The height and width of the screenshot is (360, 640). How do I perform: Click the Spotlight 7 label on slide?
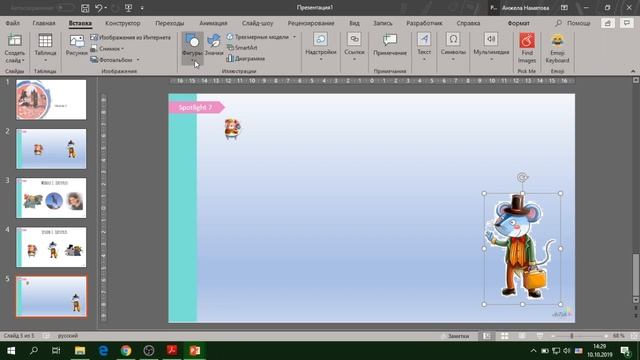click(196, 107)
